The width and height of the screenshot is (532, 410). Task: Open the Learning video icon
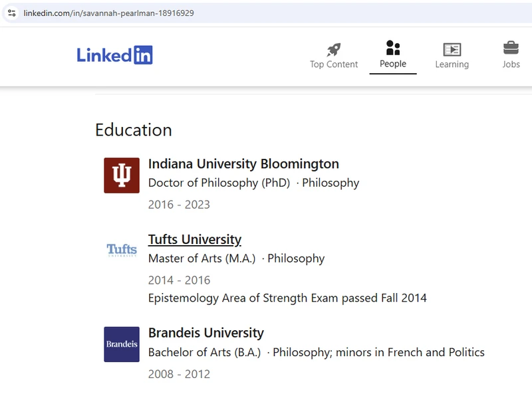coord(452,50)
